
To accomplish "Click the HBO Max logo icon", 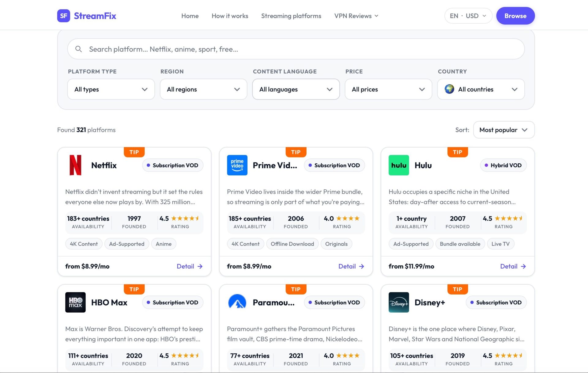I will [75, 302].
